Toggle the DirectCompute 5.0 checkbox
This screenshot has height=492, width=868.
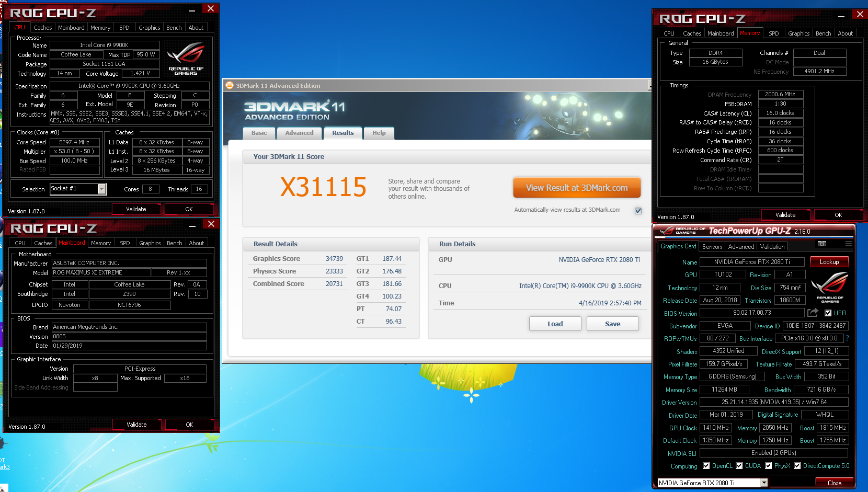point(797,466)
